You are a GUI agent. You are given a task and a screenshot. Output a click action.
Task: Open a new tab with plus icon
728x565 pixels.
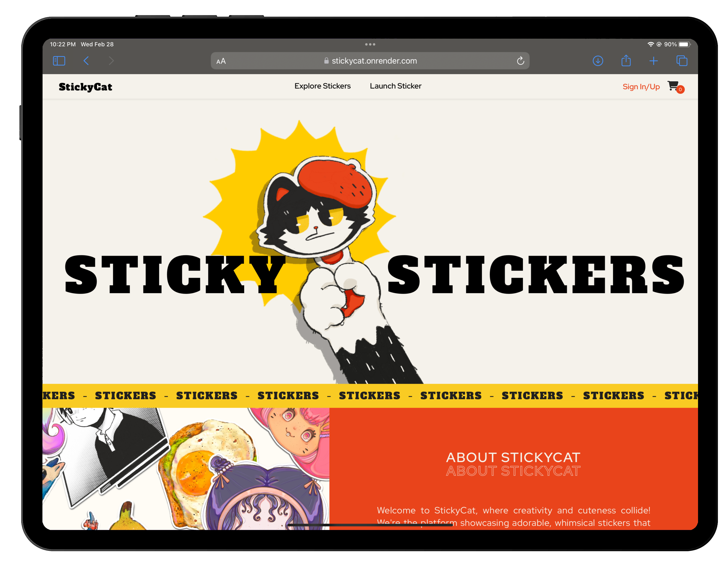tap(653, 61)
